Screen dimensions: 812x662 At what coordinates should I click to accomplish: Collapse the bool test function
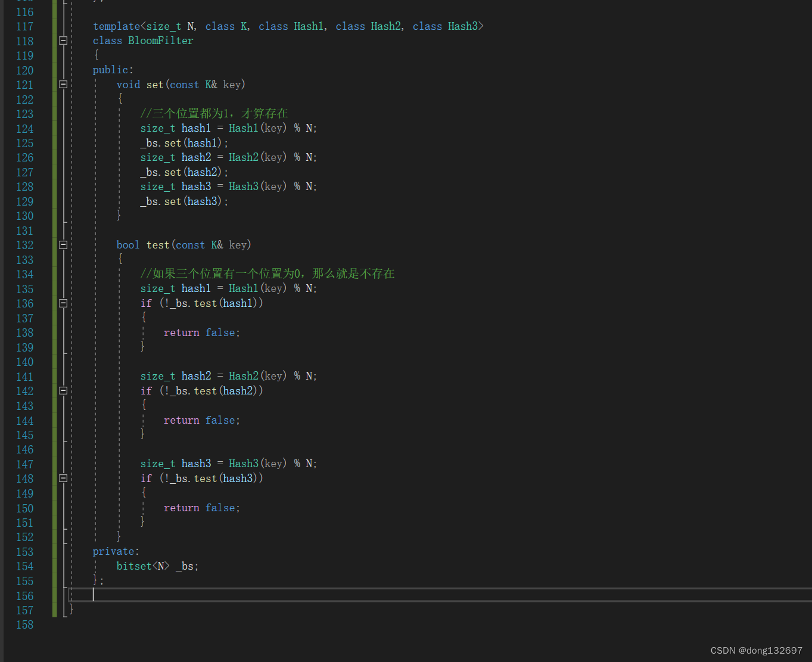coord(63,245)
